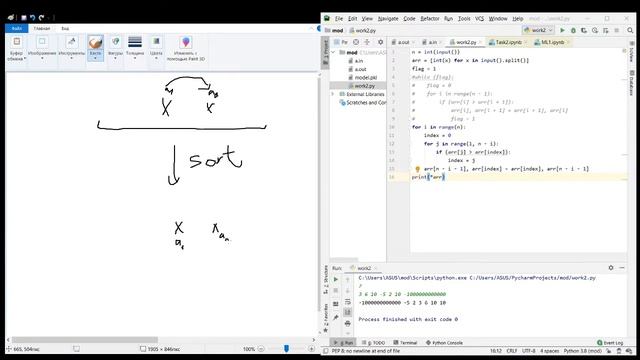
Task: Click the pin tab icon in the Run panel
Action: [336, 317]
